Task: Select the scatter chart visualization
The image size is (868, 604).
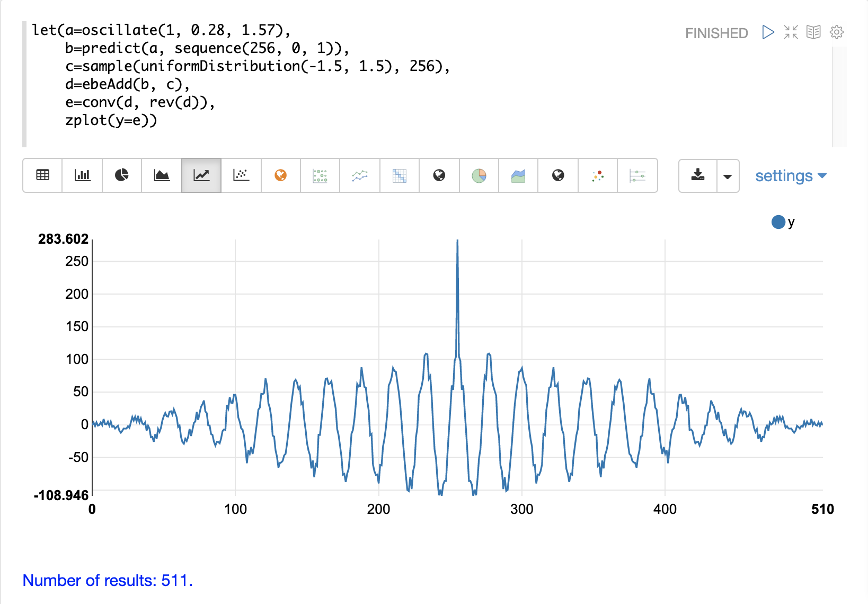Action: point(241,175)
